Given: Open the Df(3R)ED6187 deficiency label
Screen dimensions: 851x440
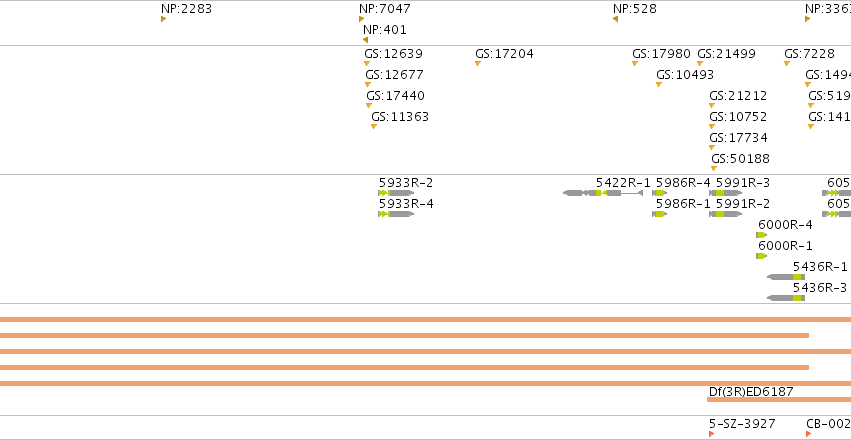Looking at the screenshot, I should (x=751, y=391).
